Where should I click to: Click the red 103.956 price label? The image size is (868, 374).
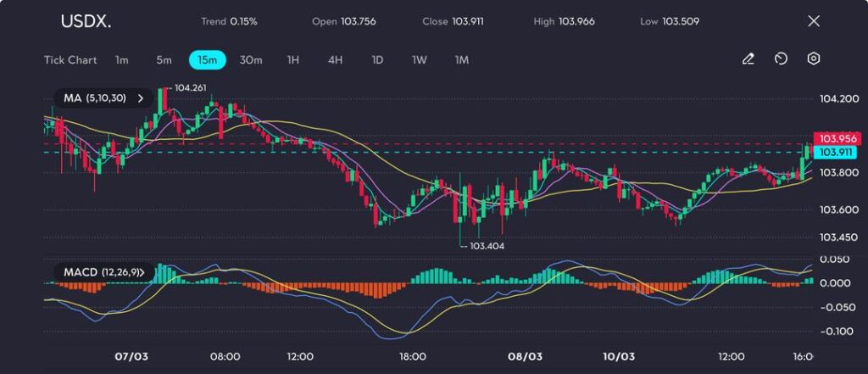(835, 139)
